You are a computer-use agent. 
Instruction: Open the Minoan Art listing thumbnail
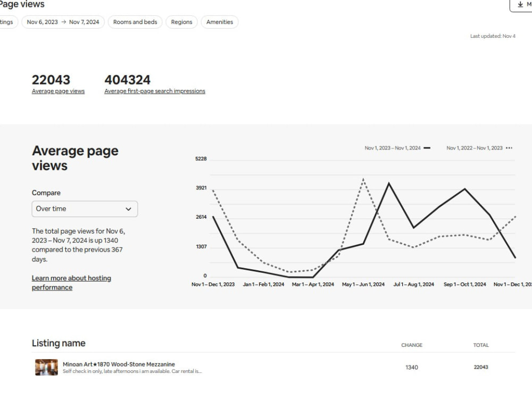[x=46, y=367]
